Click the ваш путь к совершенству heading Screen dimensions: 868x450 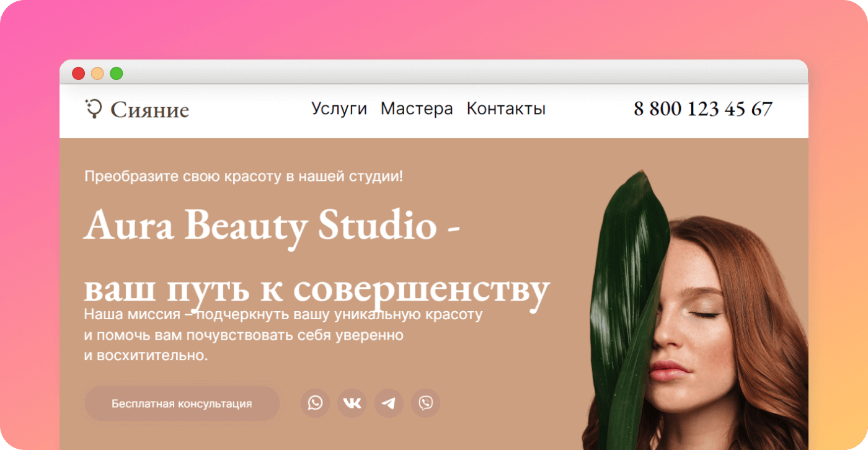pos(317,289)
